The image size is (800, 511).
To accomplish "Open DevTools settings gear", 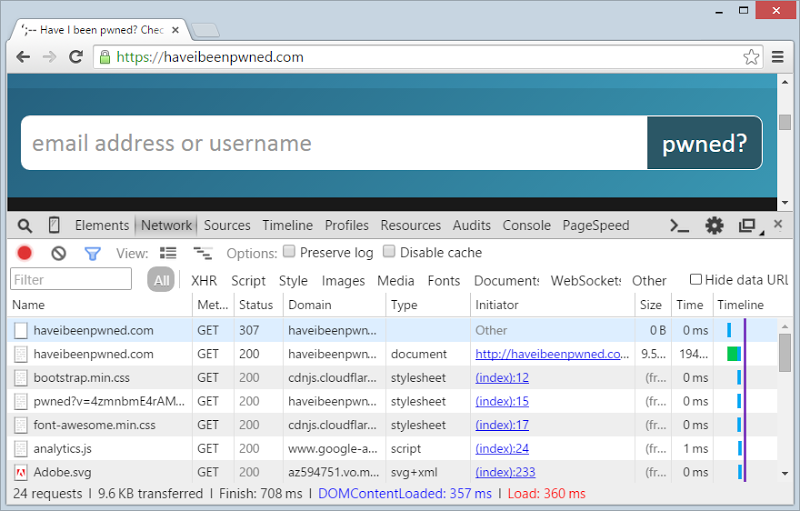I will [x=714, y=225].
